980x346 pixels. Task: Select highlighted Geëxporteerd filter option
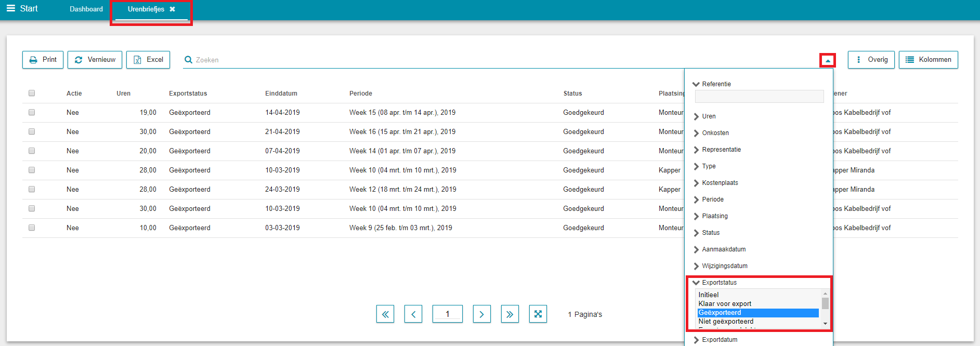click(x=758, y=313)
